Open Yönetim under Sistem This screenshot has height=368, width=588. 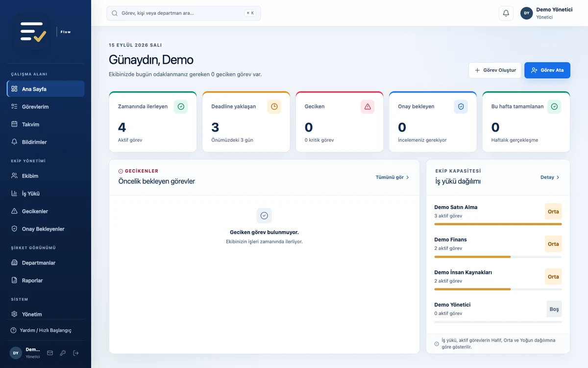point(46,314)
